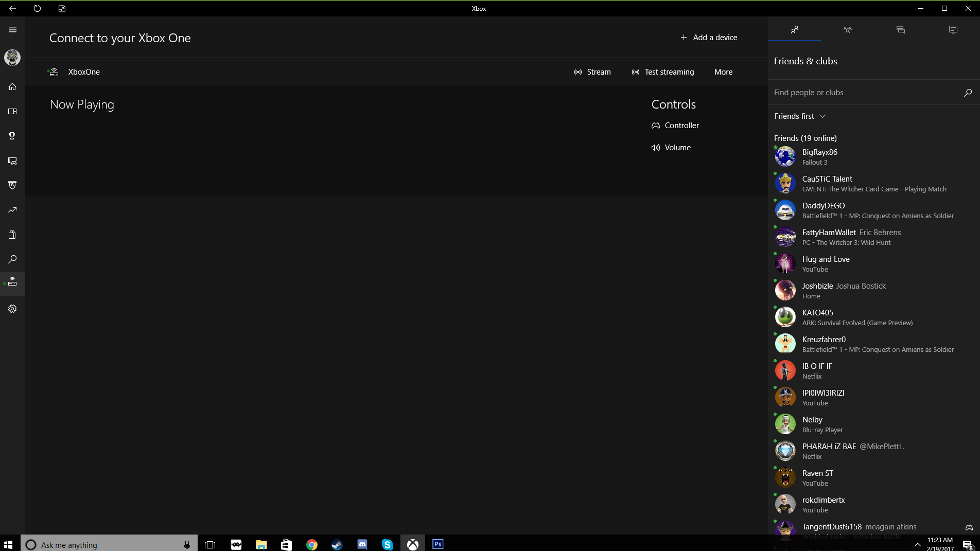Viewport: 980px width, 551px height.
Task: Click the refresh icon in title bar
Action: point(37,8)
